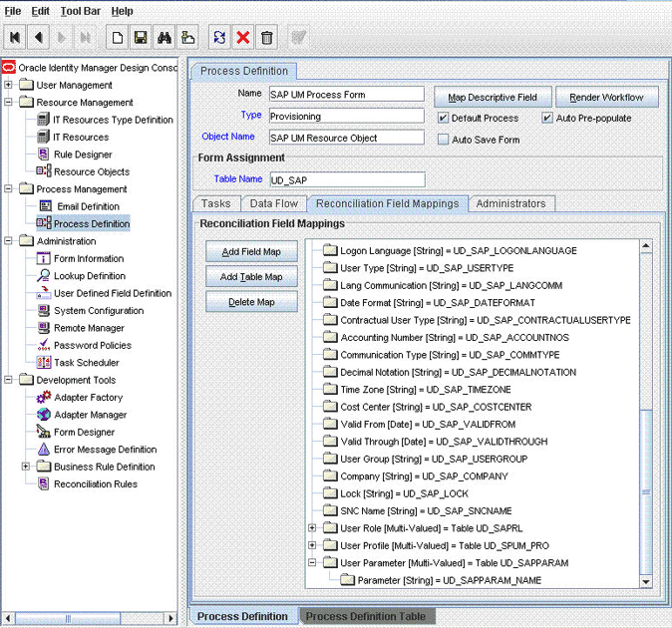
Task: Go to the first record toolbar icon
Action: click(15, 38)
